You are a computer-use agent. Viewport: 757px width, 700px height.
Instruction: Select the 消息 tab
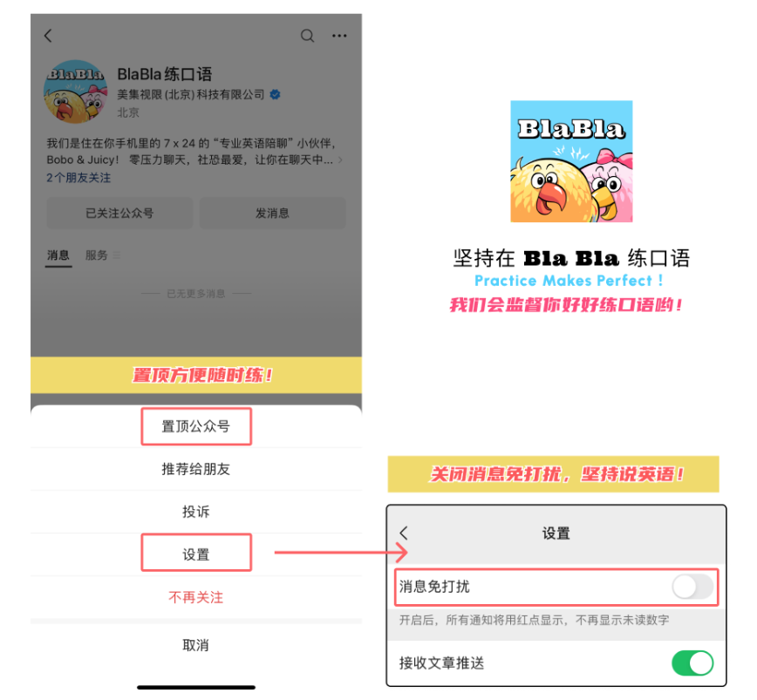tap(58, 255)
